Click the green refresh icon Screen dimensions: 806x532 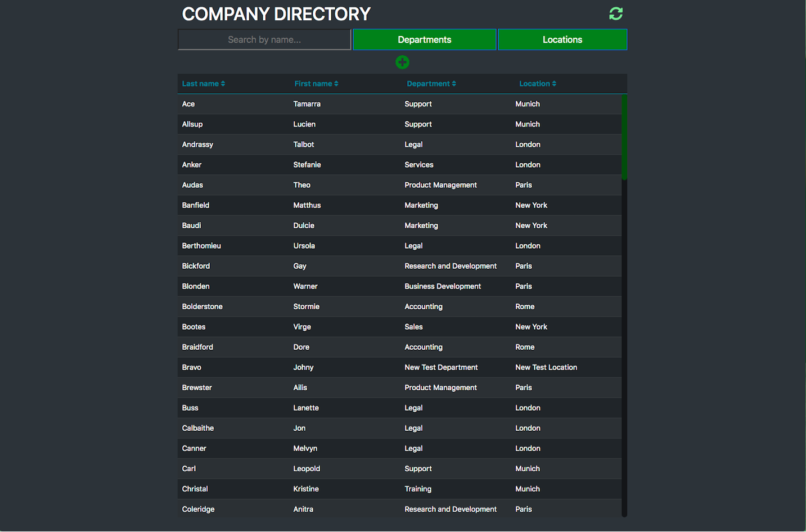pos(615,13)
